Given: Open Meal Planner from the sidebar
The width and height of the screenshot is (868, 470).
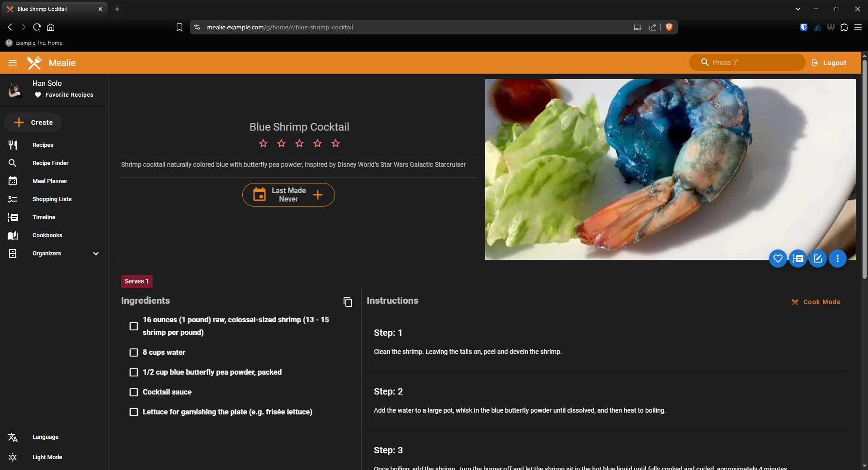Looking at the screenshot, I should pyautogui.click(x=50, y=181).
